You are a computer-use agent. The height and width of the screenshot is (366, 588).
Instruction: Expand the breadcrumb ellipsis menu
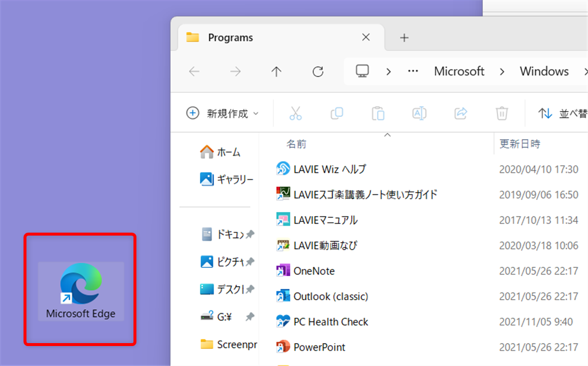click(x=413, y=71)
